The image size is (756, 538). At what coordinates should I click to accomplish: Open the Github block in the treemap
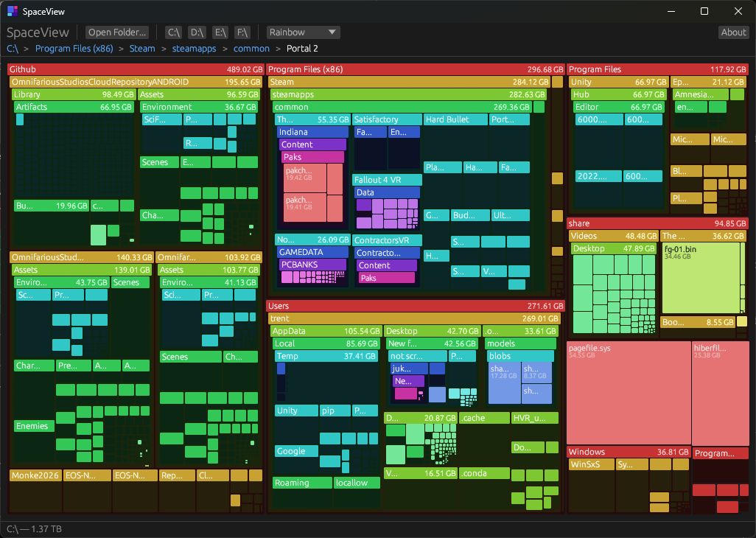point(134,69)
